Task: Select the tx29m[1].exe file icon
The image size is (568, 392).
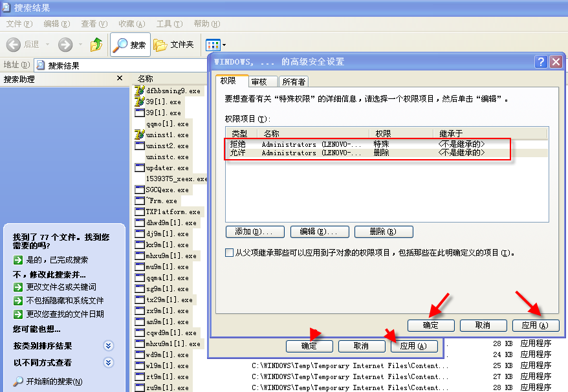Action: [140, 299]
